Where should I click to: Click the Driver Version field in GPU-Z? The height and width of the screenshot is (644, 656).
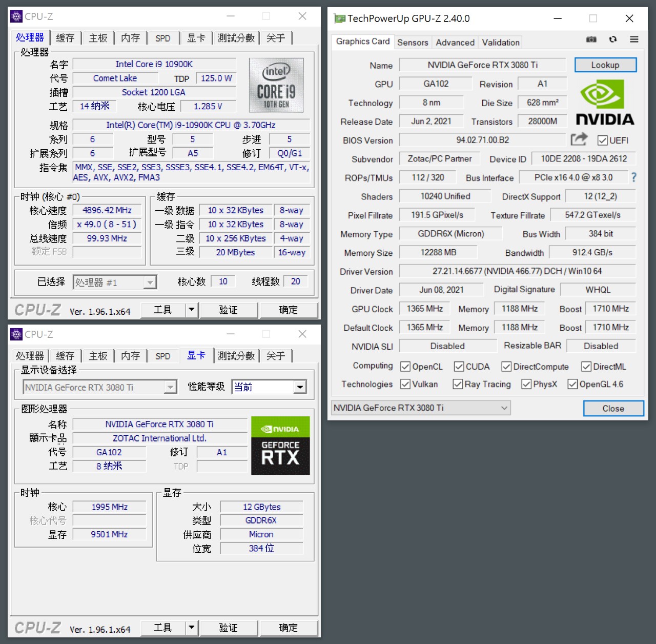518,271
